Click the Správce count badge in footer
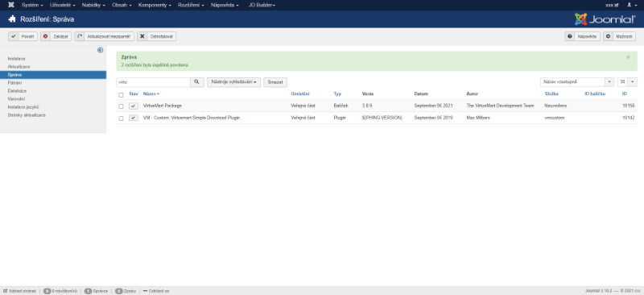 tap(88, 291)
